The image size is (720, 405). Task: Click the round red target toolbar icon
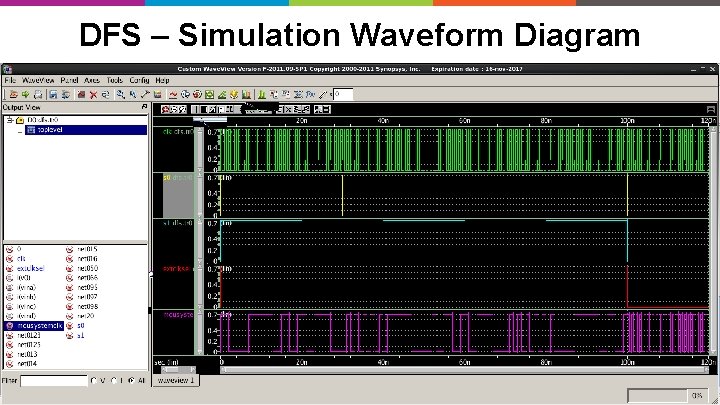click(x=197, y=95)
